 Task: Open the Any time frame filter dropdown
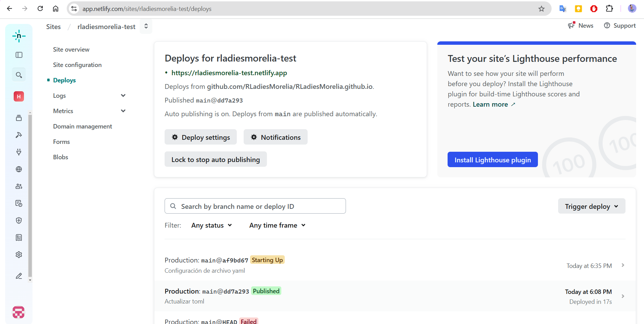(277, 225)
